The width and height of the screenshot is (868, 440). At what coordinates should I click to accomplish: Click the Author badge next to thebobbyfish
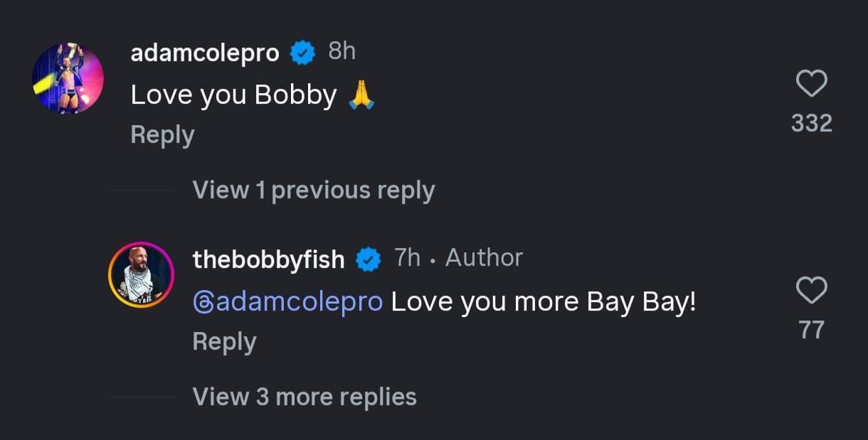coord(483,258)
